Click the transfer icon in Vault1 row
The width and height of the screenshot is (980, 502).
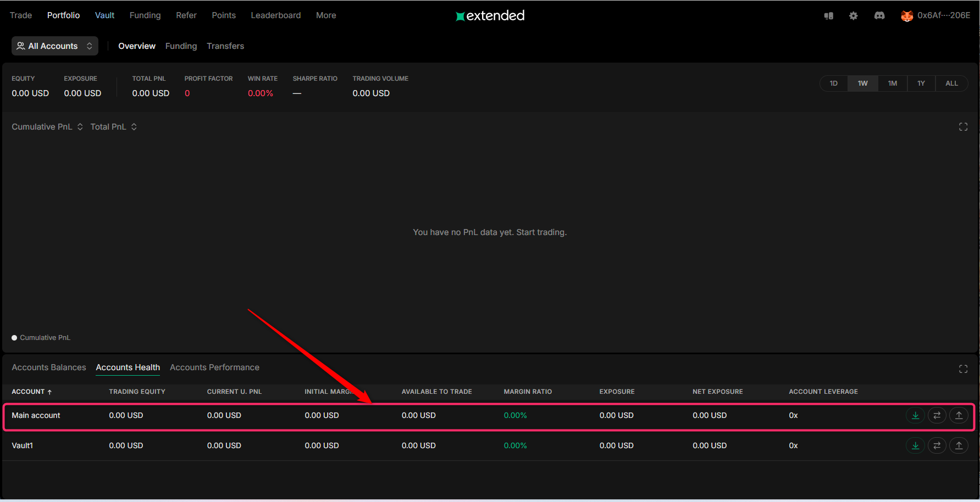click(x=937, y=445)
